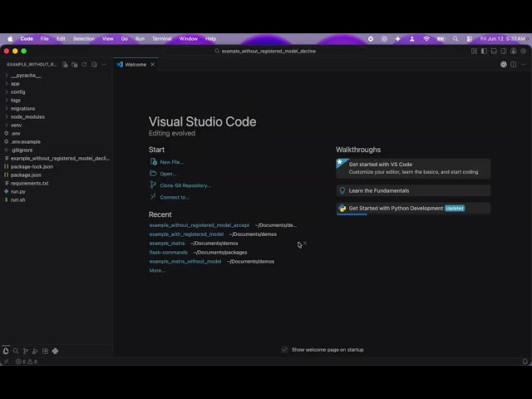Open the Explorer view in activity bar
532x399 pixels.
(6, 351)
